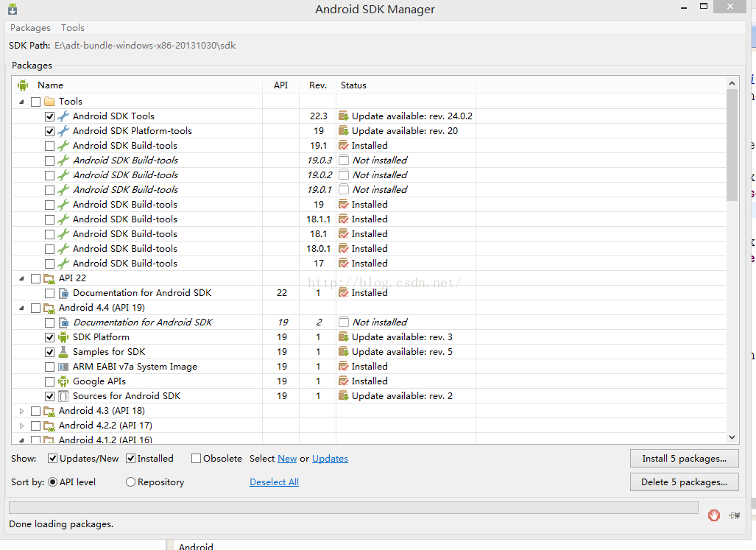756x550 pixels.
Task: Uncheck the Android SDK Platform-tools checkbox
Action: click(49, 131)
